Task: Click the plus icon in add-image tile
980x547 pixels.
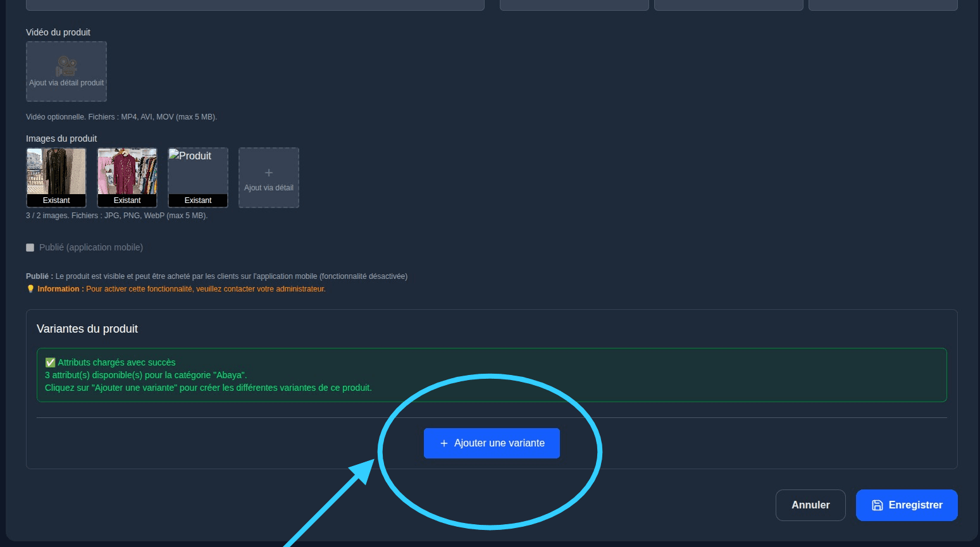Action: click(269, 173)
